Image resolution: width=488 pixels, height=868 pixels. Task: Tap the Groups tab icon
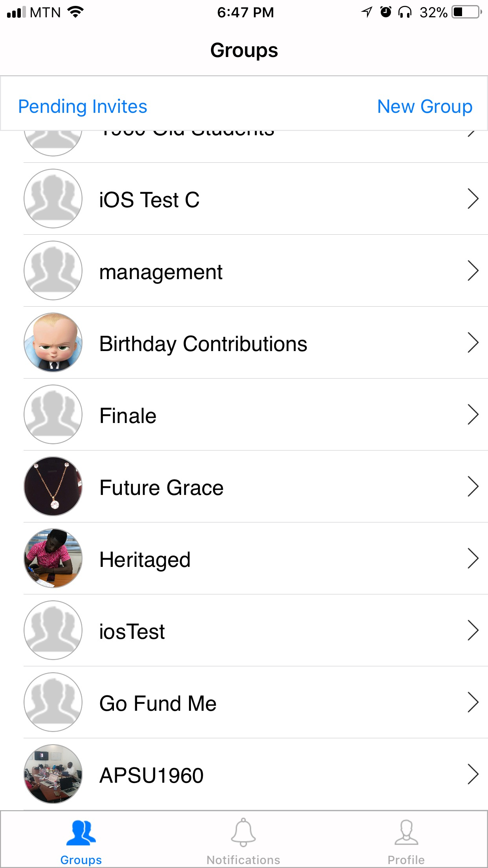point(81,833)
